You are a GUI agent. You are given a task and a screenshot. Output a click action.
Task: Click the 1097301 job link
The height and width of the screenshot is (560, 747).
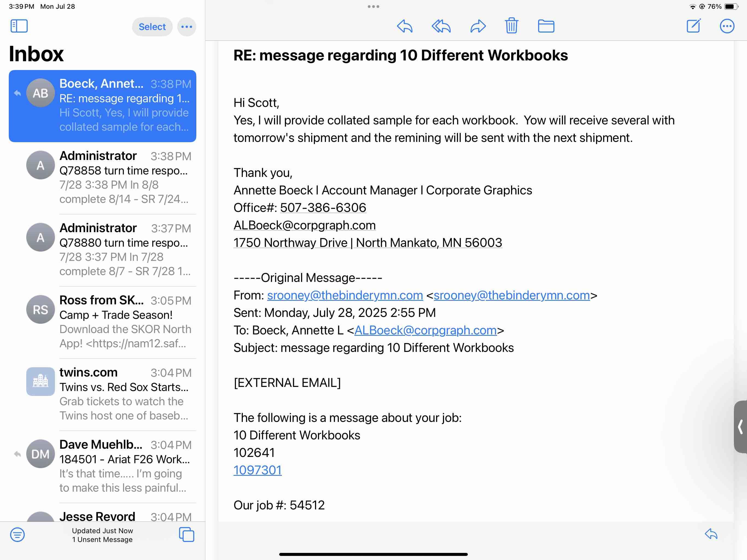click(257, 470)
